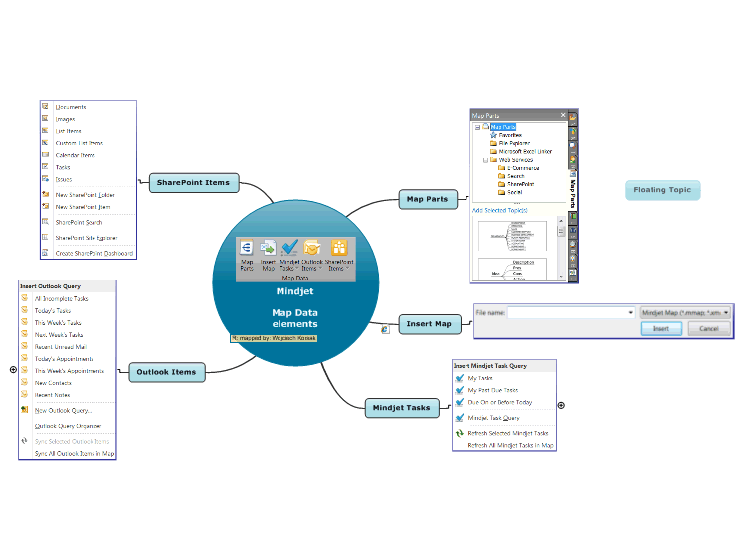Click the Map Parts ribbon icon

(x=246, y=248)
